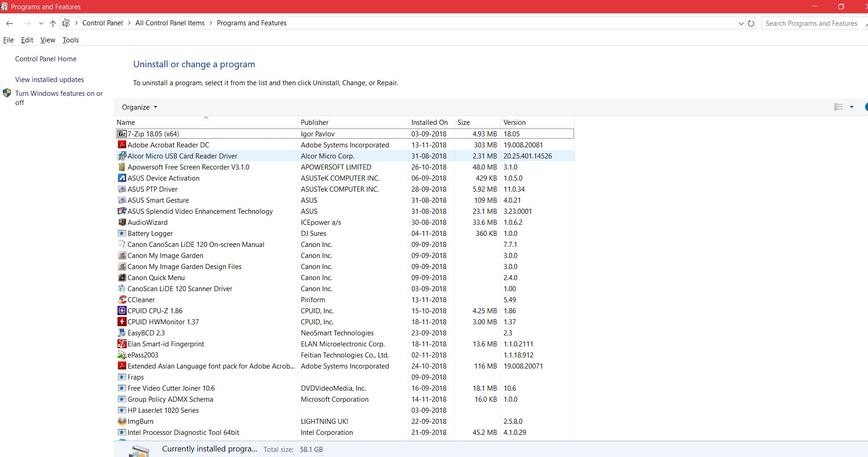Open the Organize dropdown
This screenshot has height=457, width=868.
(140, 107)
